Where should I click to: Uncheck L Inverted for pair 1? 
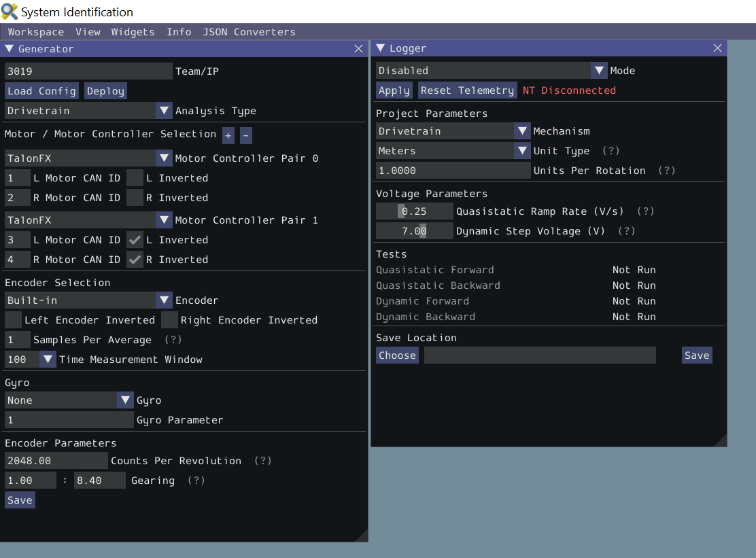135,240
